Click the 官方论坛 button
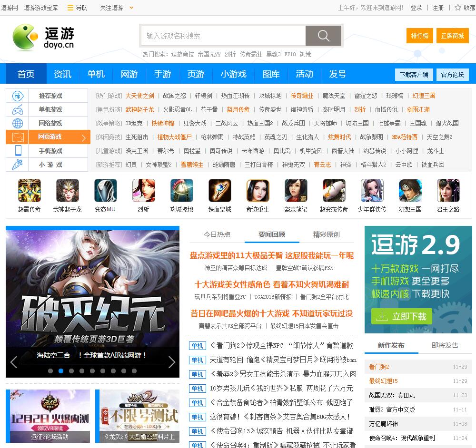 click(x=452, y=75)
